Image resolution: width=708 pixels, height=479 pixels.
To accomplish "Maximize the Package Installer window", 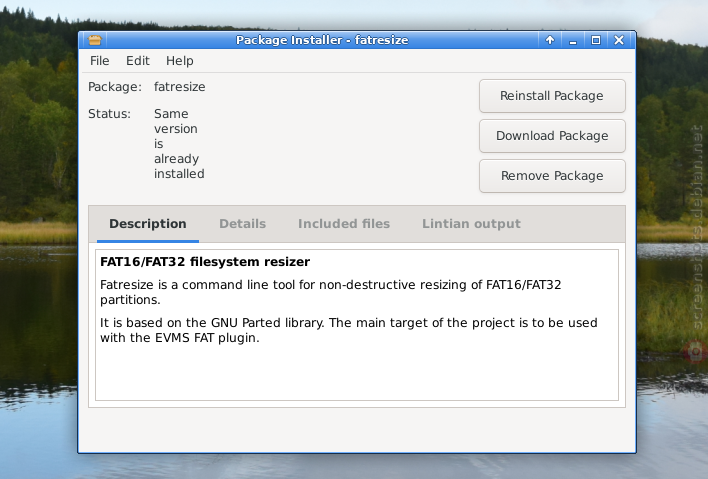I will coord(596,40).
